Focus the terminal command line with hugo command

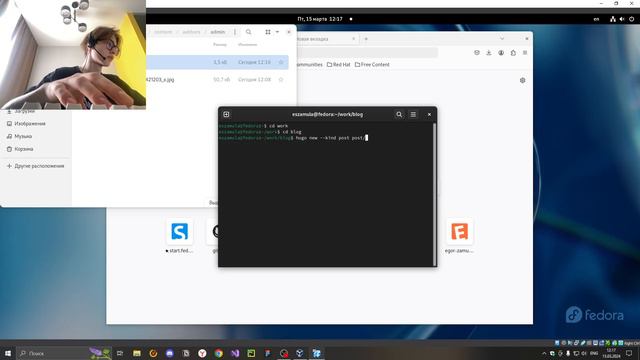(293, 138)
